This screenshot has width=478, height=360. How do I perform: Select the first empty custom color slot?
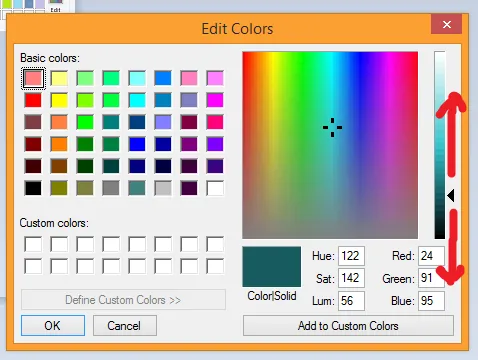[33, 244]
